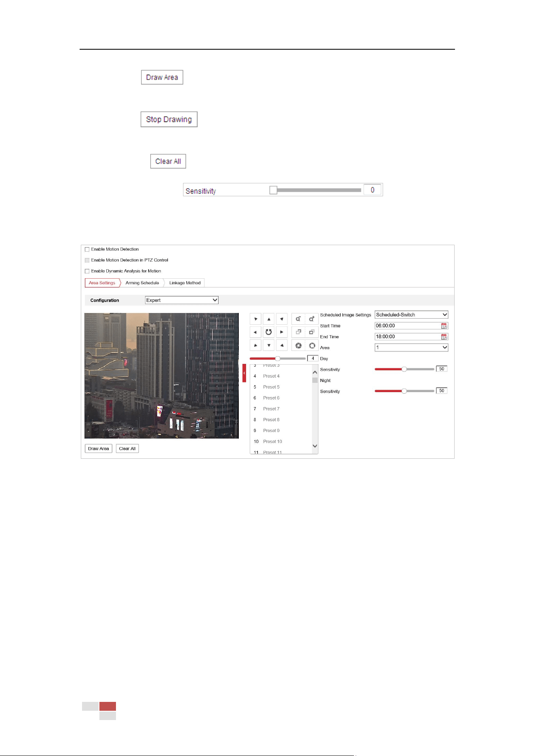This screenshot has width=535, height=756.
Task: Start PTZ auto-scan rotate icon
Action: (269, 332)
